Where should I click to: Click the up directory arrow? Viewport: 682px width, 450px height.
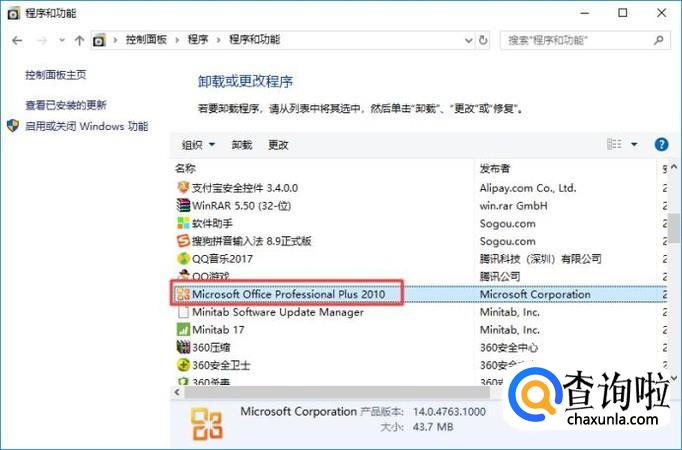[79, 40]
